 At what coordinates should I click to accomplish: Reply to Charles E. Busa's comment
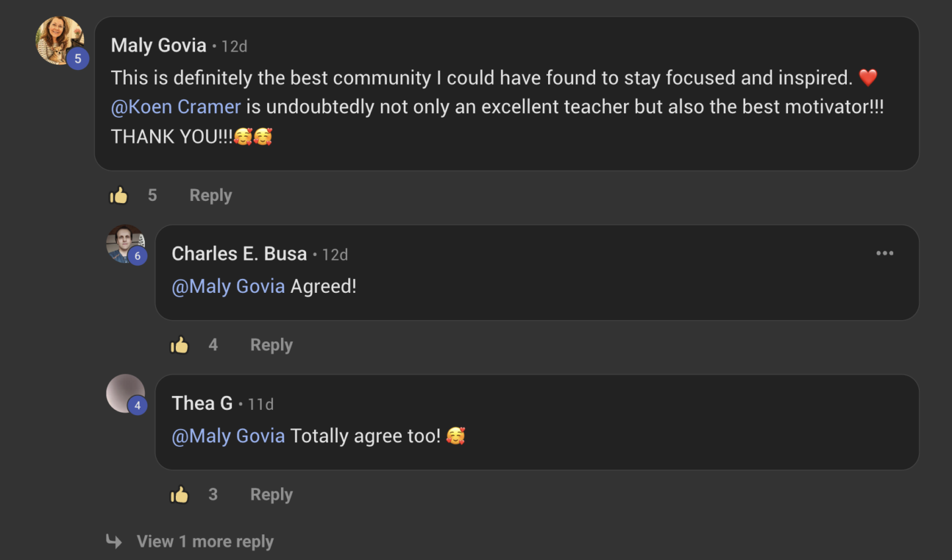point(272,344)
